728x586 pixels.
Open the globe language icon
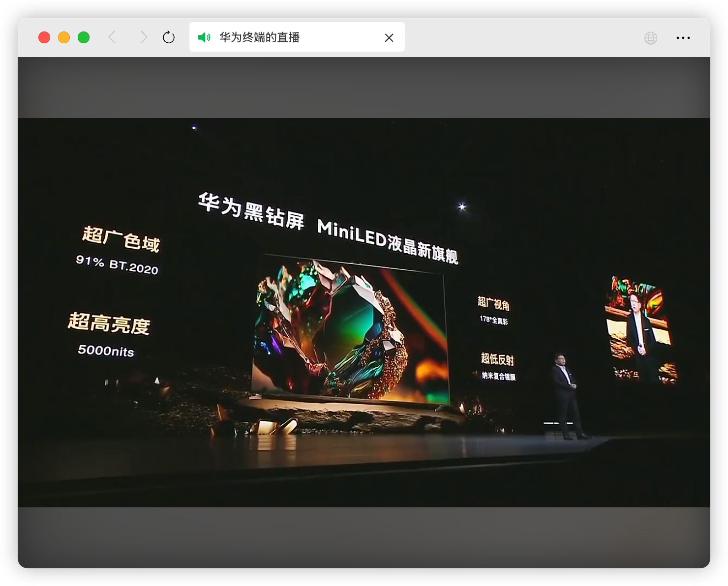coord(651,38)
